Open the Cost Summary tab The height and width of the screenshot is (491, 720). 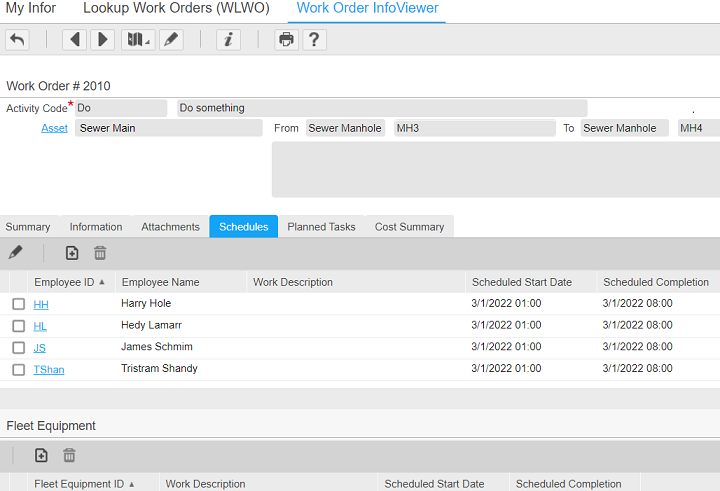[x=409, y=227]
